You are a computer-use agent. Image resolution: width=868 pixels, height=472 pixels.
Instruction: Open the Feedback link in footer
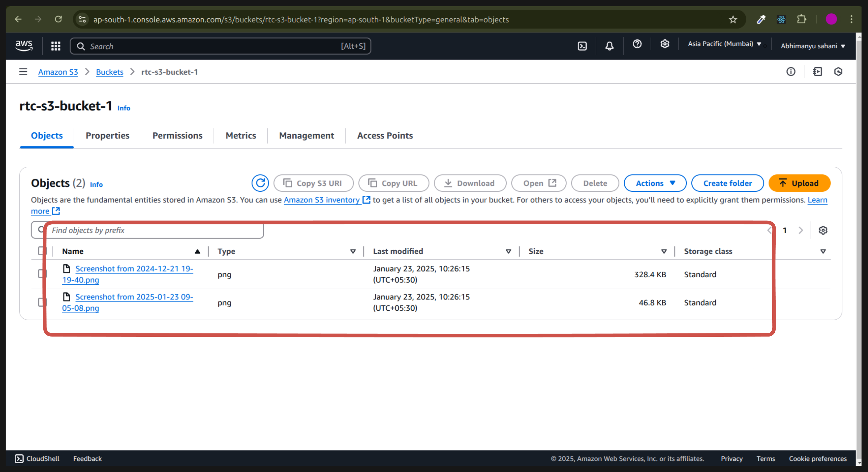pos(87,459)
